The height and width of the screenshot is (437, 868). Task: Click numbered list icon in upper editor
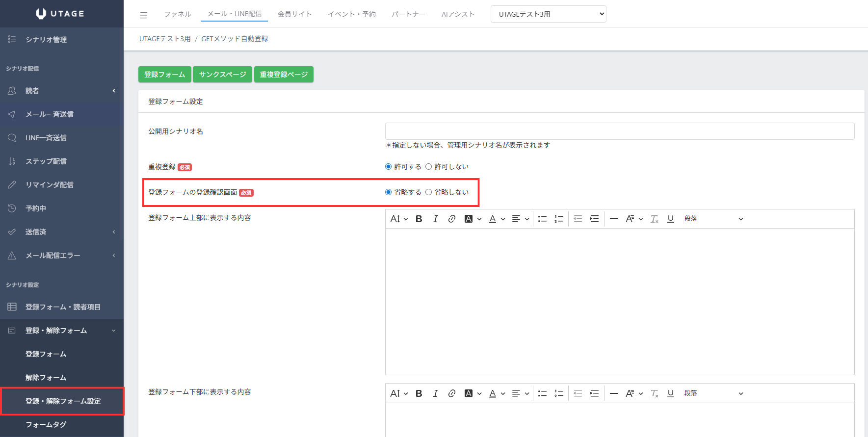tap(559, 219)
